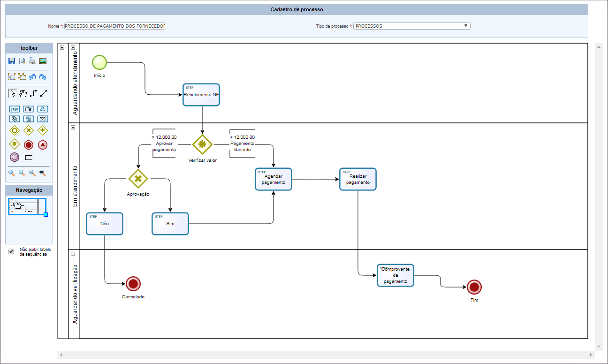The image size is (608, 364).
Task: Open print preview from the toolbar
Action: click(x=22, y=61)
